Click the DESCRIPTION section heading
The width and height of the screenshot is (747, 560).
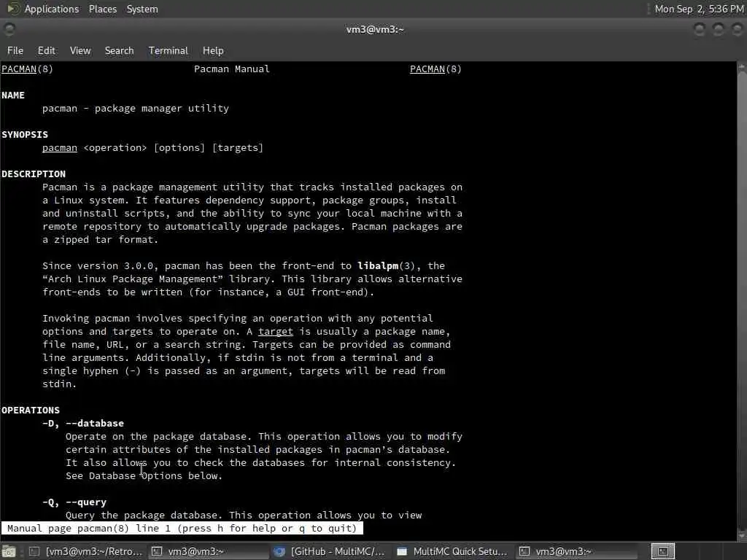tap(34, 174)
